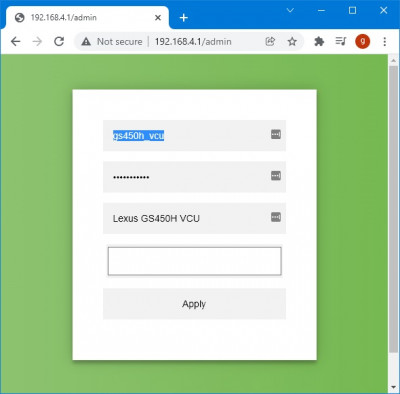Viewport: 400px width, 394px height.
Task: Click the Not secure warning icon
Action: pos(86,42)
